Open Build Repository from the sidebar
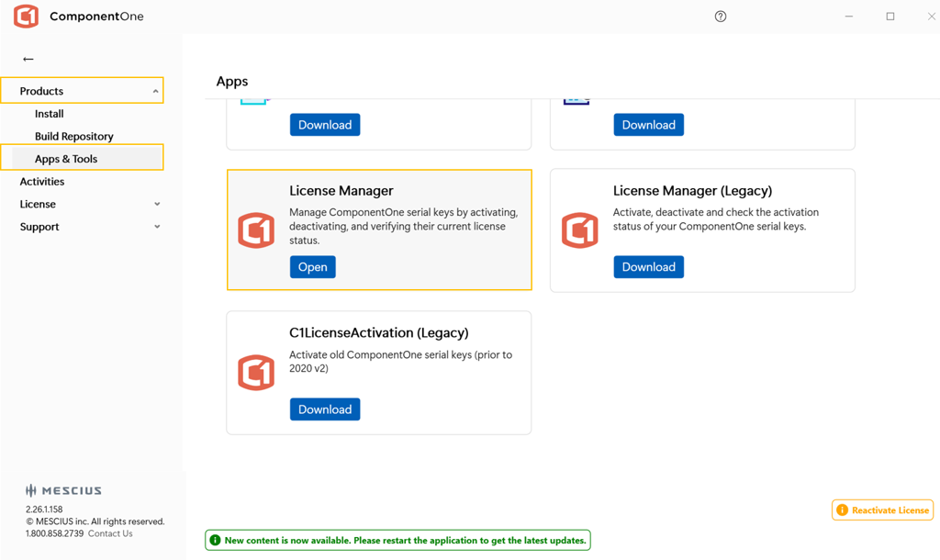The width and height of the screenshot is (940, 560). tap(74, 136)
